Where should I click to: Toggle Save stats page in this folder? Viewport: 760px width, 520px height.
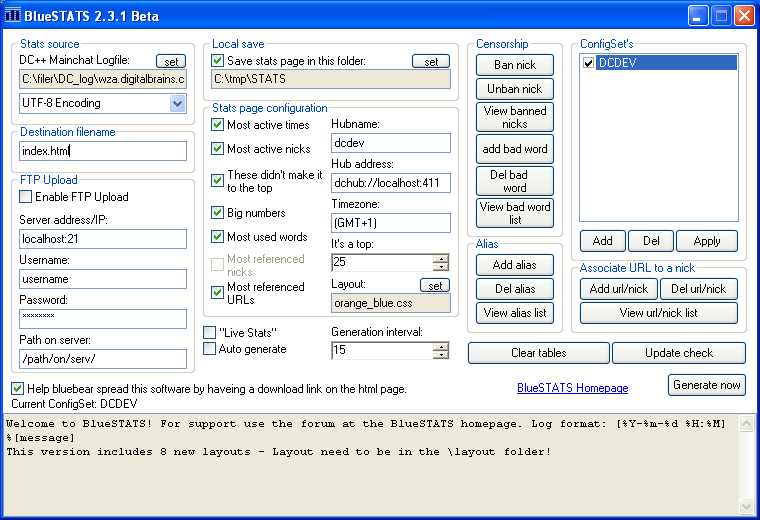[x=218, y=61]
